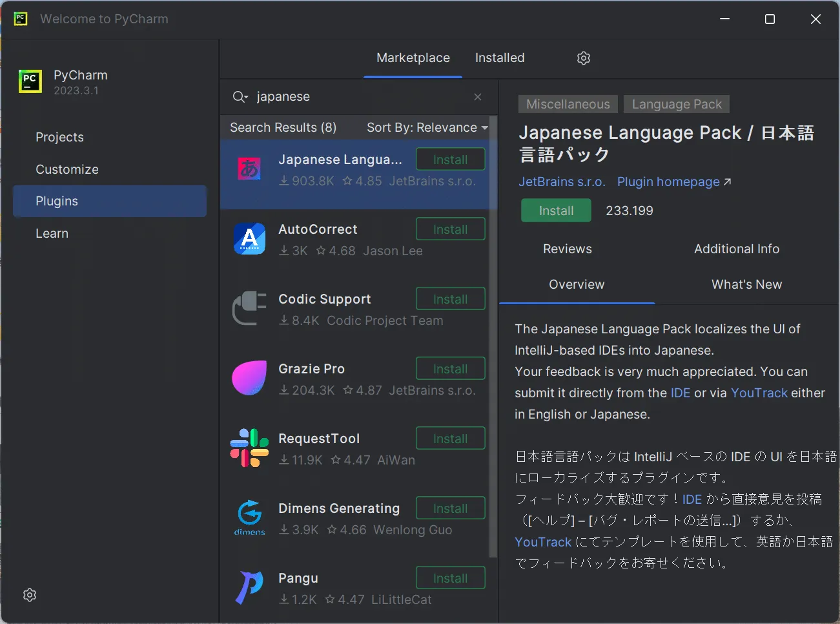The image size is (840, 624).
Task: Clear the japanese search text
Action: [478, 97]
